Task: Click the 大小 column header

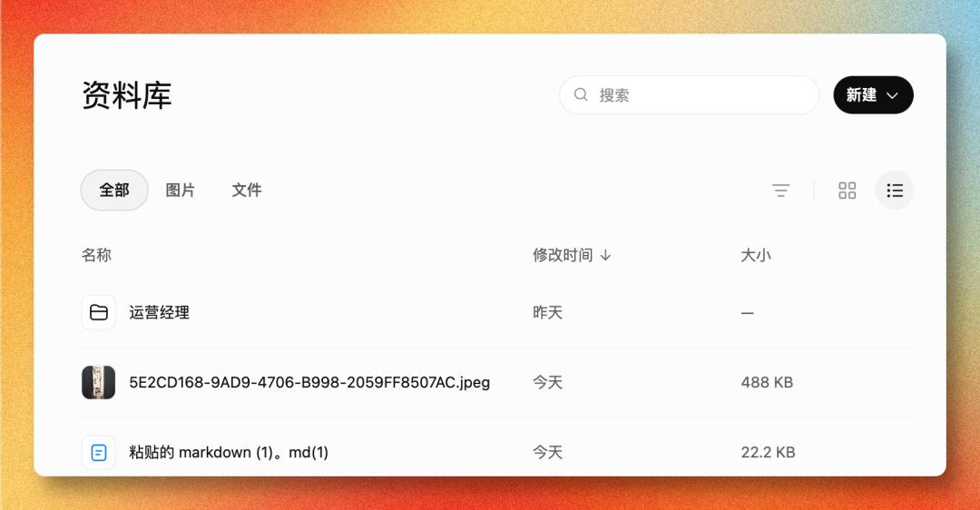Action: [x=756, y=255]
